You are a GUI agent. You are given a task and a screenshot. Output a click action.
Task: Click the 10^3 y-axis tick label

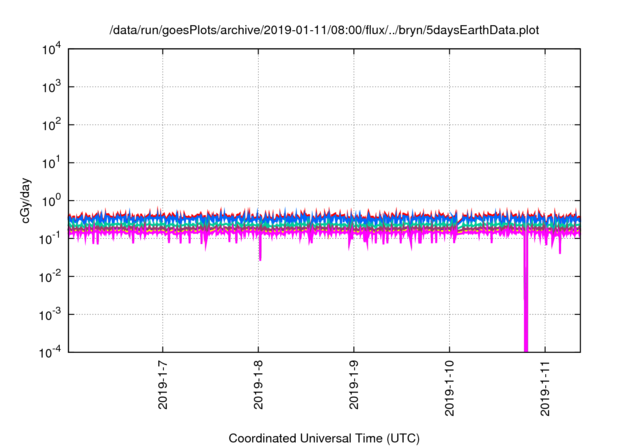[x=51, y=87]
